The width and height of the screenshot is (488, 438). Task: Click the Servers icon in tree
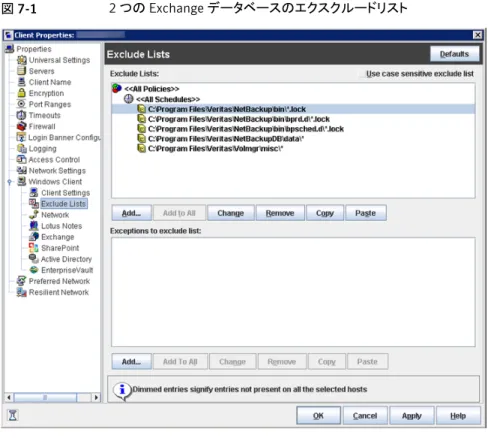22,71
